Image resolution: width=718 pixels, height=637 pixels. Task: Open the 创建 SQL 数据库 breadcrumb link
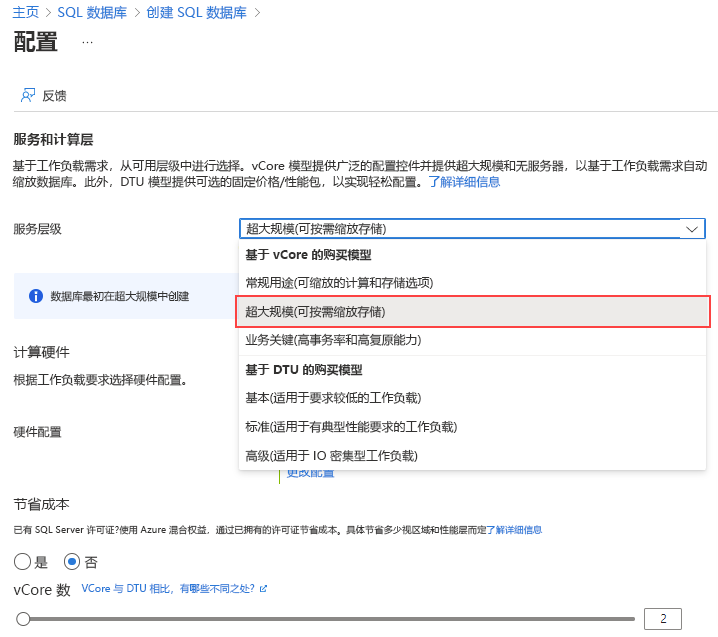[x=196, y=12]
